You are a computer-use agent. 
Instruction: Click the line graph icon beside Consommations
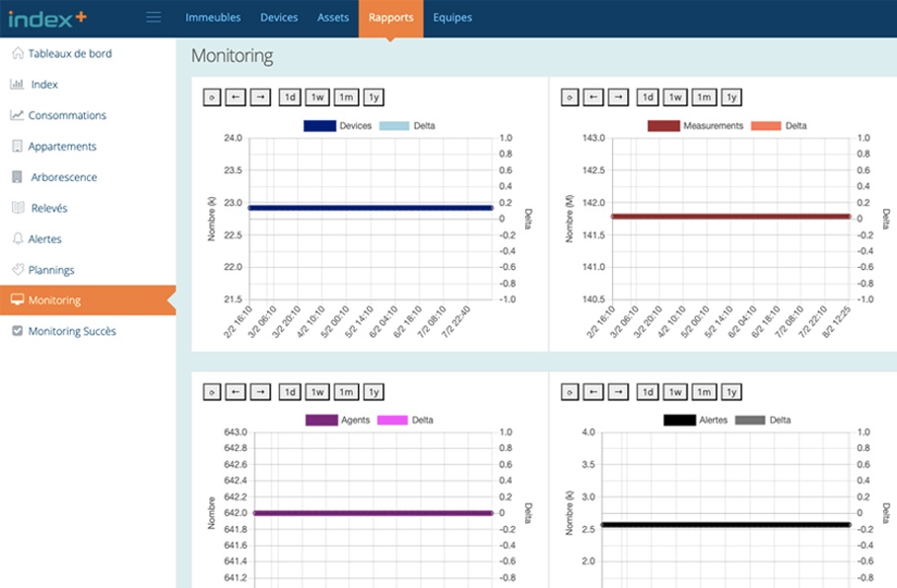point(17,115)
